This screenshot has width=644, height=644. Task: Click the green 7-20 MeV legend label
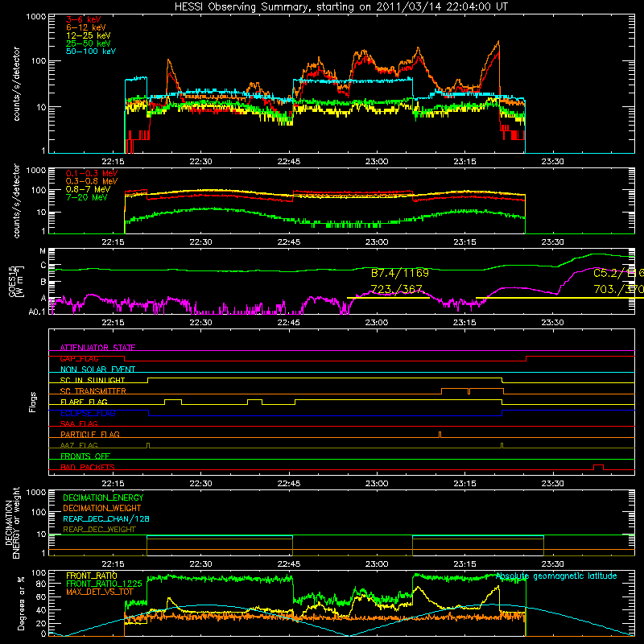87,197
